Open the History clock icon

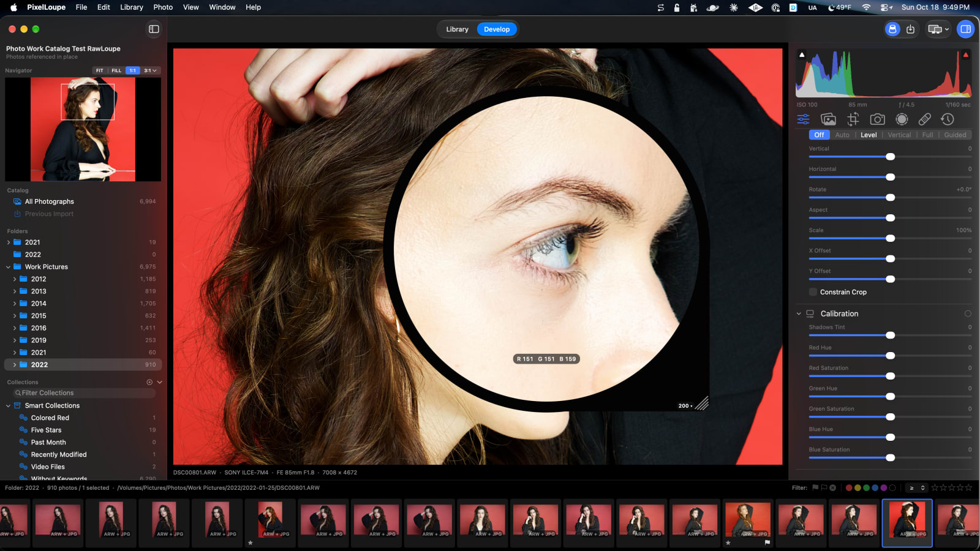pyautogui.click(x=948, y=119)
